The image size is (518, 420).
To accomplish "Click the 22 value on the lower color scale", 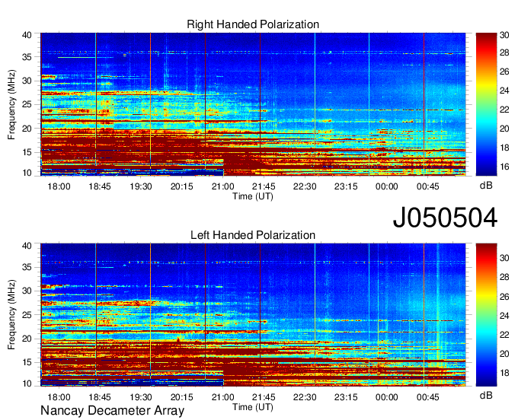I will tap(504, 335).
